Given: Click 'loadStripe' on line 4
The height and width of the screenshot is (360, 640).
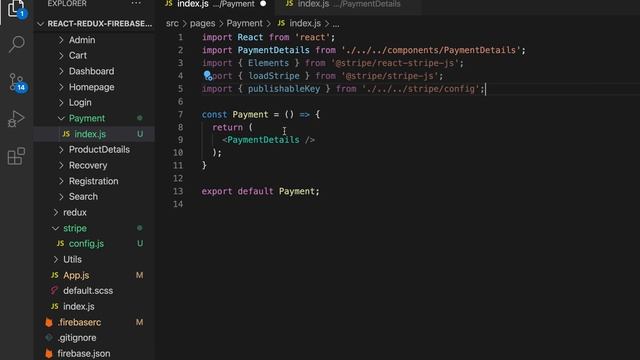Looking at the screenshot, I should [274, 76].
